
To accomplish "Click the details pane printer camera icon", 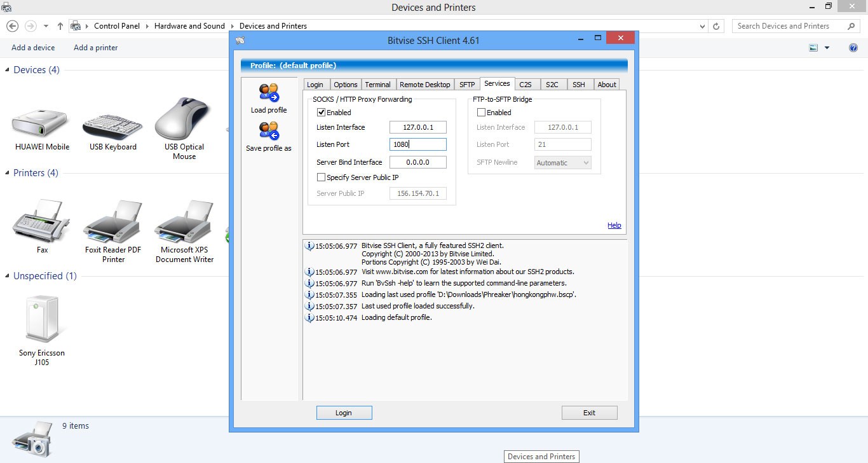I will pyautogui.click(x=32, y=439).
